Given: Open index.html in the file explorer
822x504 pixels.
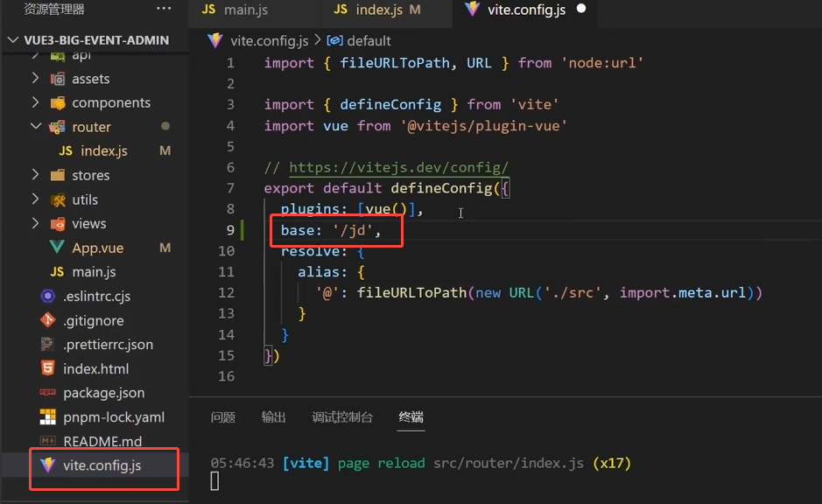Looking at the screenshot, I should click(x=95, y=368).
